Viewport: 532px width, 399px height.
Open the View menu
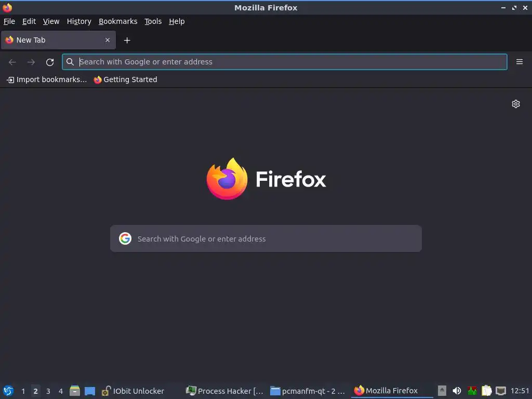pyautogui.click(x=51, y=21)
